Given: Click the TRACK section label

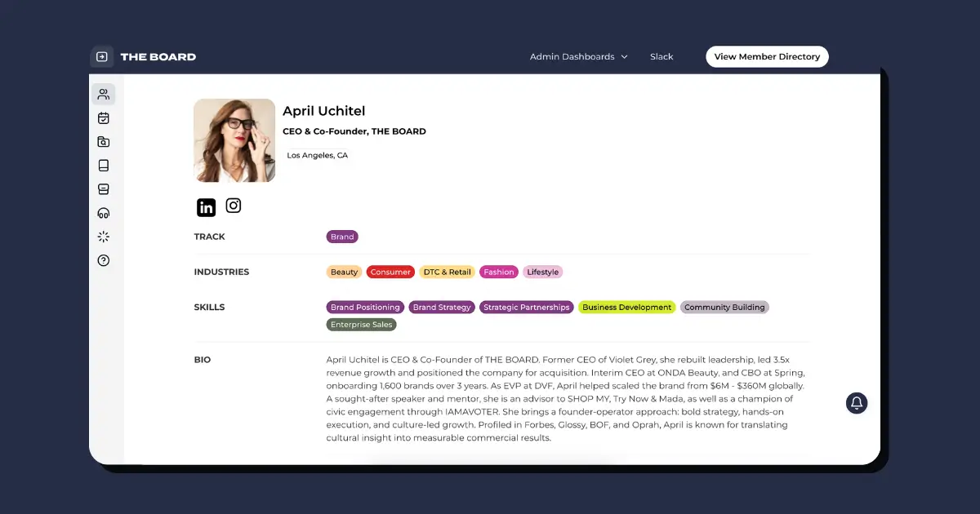Looking at the screenshot, I should click(x=210, y=237).
